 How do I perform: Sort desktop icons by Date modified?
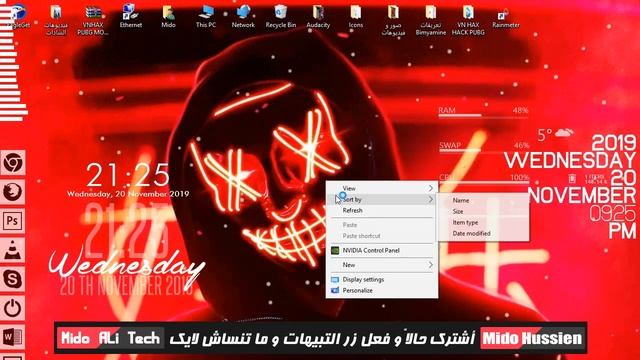[484, 233]
